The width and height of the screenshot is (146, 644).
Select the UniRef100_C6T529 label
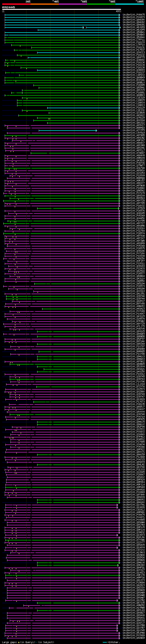(134, 208)
